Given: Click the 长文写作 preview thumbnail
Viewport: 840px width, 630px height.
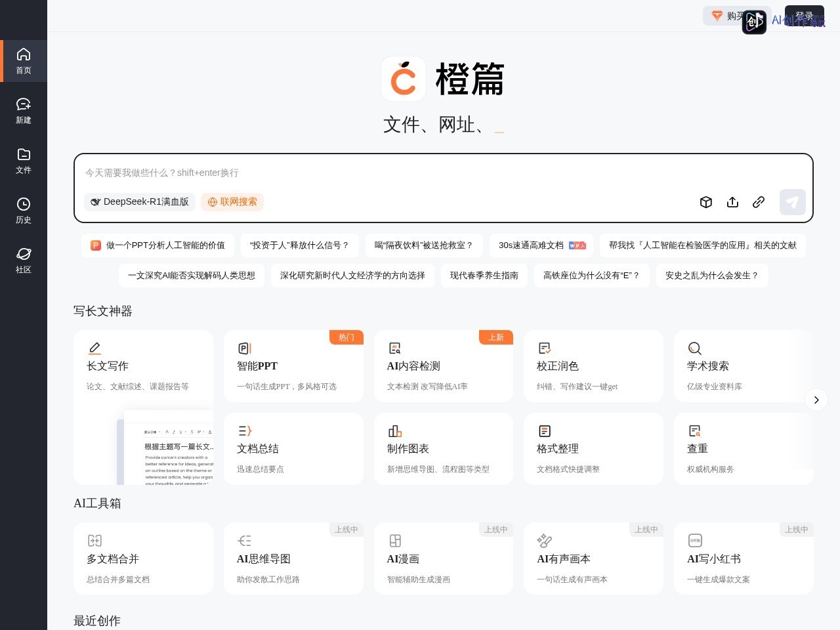Looking at the screenshot, I should click(165, 448).
